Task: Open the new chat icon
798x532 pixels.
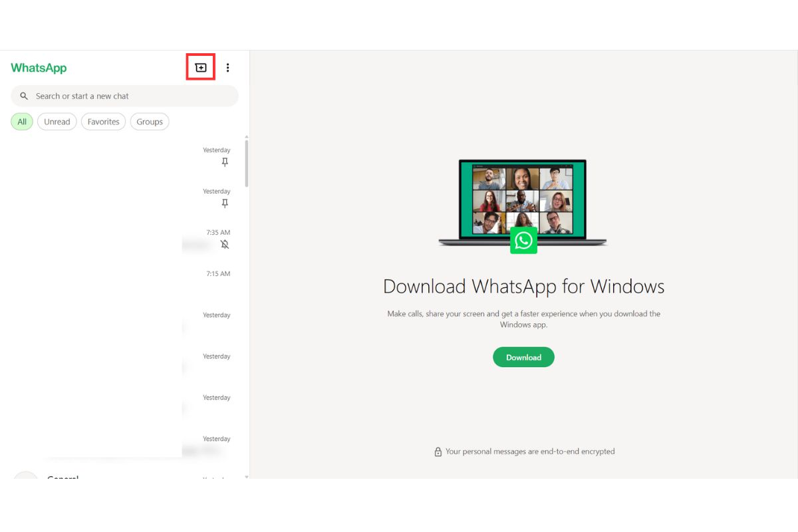Action: pos(201,67)
